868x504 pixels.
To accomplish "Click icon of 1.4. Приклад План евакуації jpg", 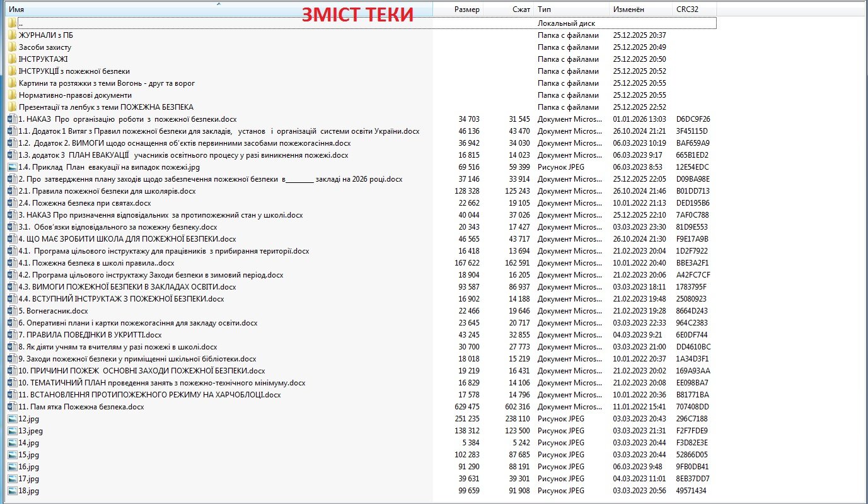I will tap(12, 167).
